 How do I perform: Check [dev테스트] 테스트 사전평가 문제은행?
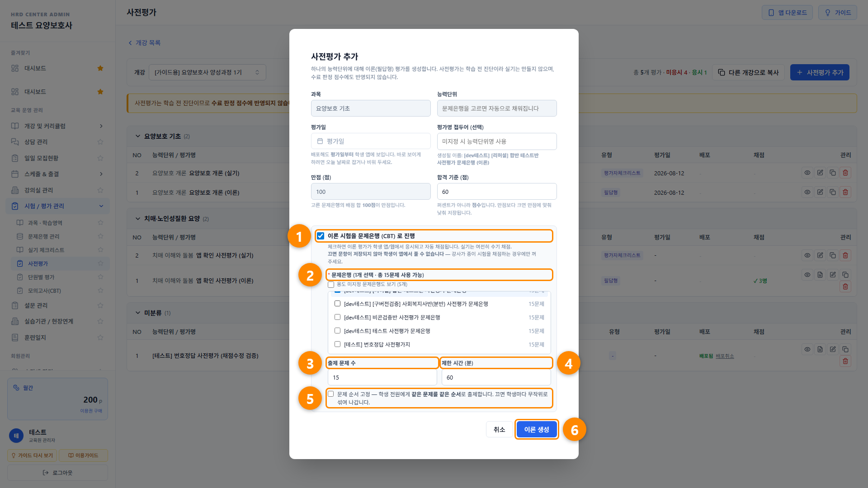(337, 331)
